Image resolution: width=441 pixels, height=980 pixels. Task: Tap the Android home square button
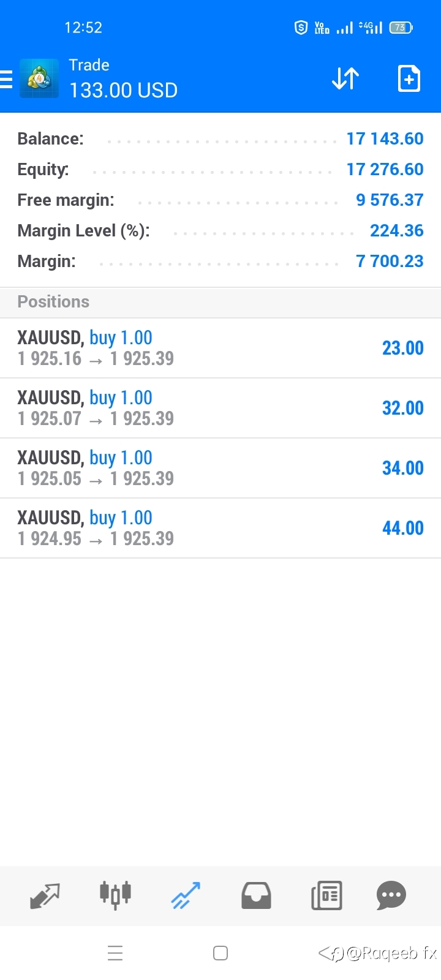coord(221,953)
